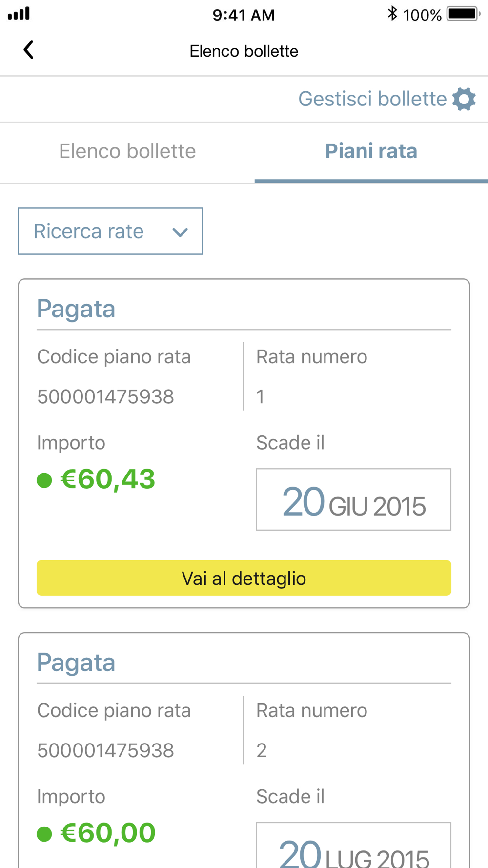488x868 pixels.
Task: Select the first Pagata card heading
Action: tap(76, 309)
